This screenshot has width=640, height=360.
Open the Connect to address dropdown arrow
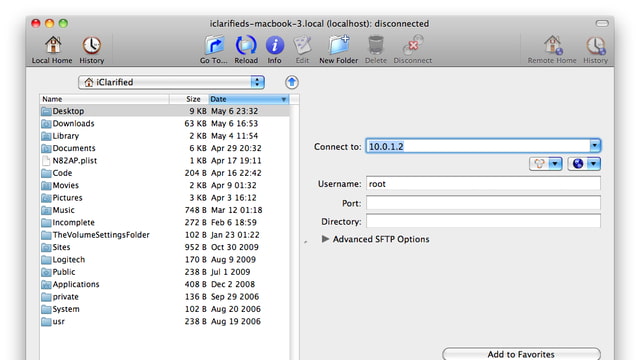(x=595, y=146)
